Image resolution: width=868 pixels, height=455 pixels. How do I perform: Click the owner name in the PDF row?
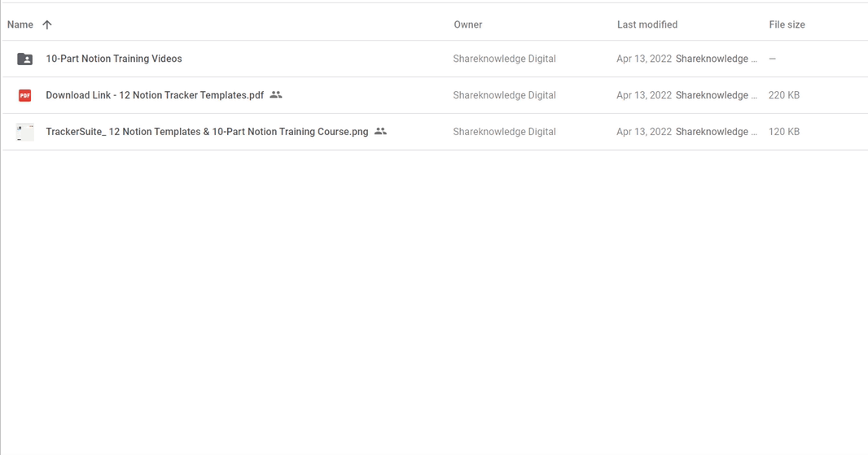click(x=504, y=95)
